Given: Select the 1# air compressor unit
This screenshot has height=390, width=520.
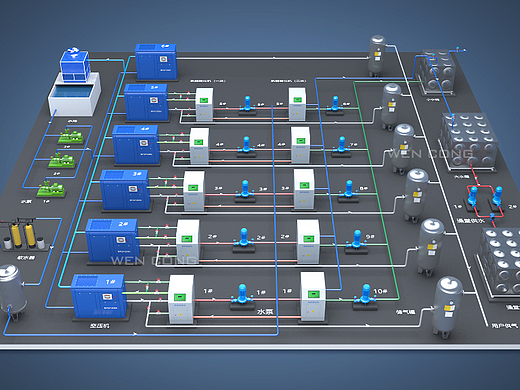Looking at the screenshot, I should click(x=99, y=296).
